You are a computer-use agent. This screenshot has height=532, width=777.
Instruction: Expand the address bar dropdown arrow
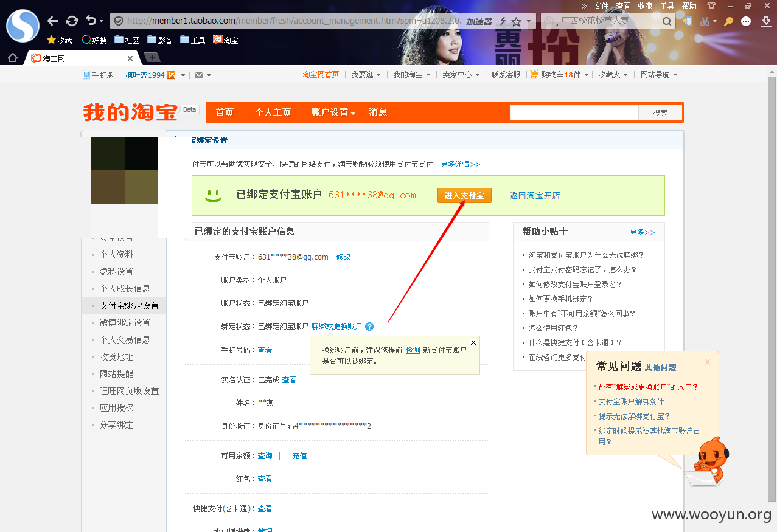(529, 21)
